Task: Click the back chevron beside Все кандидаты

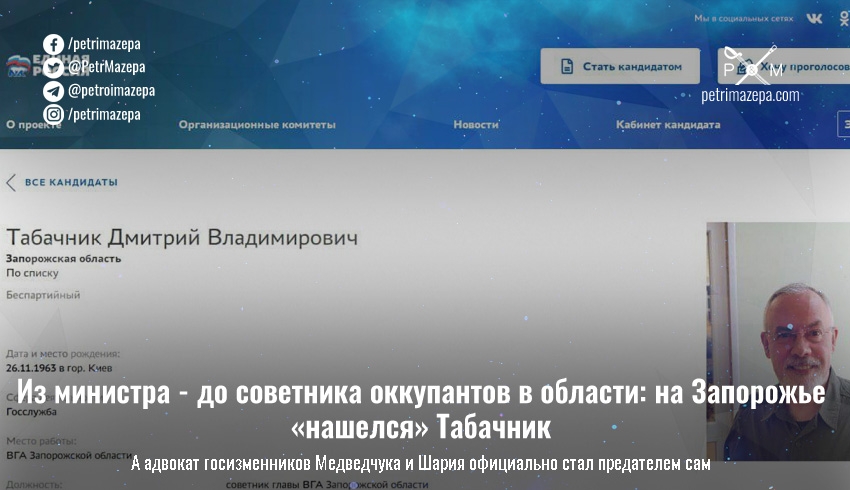Action: [x=11, y=182]
